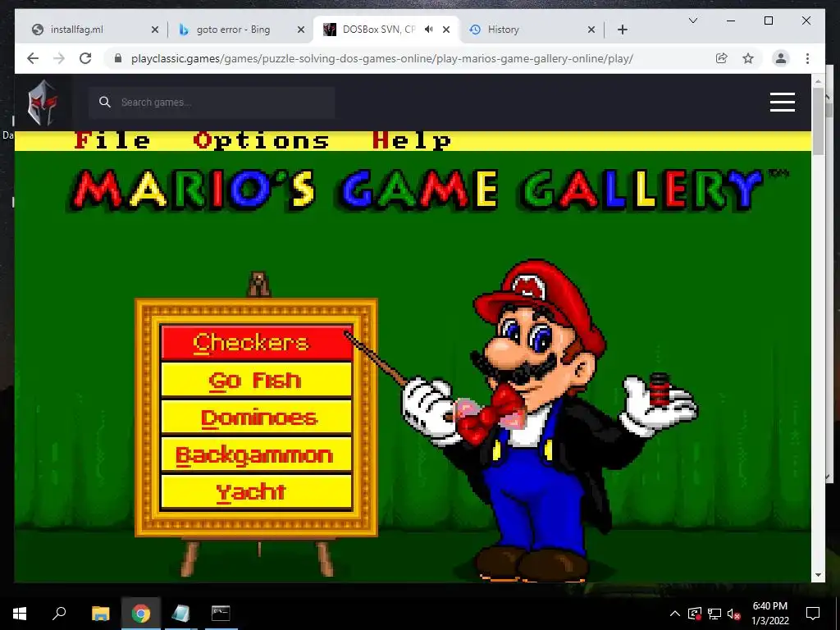The height and width of the screenshot is (630, 840).
Task: Go back using the browser back arrow
Action: click(x=33, y=58)
